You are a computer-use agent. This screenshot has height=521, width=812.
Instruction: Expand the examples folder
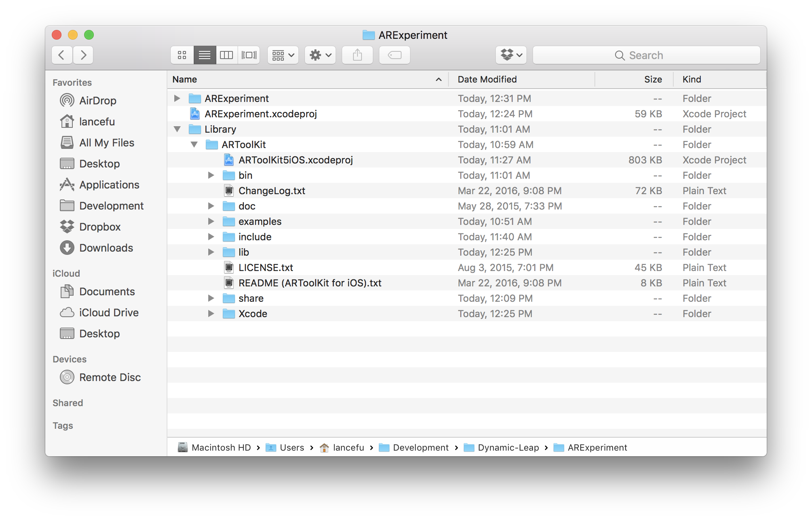click(211, 222)
